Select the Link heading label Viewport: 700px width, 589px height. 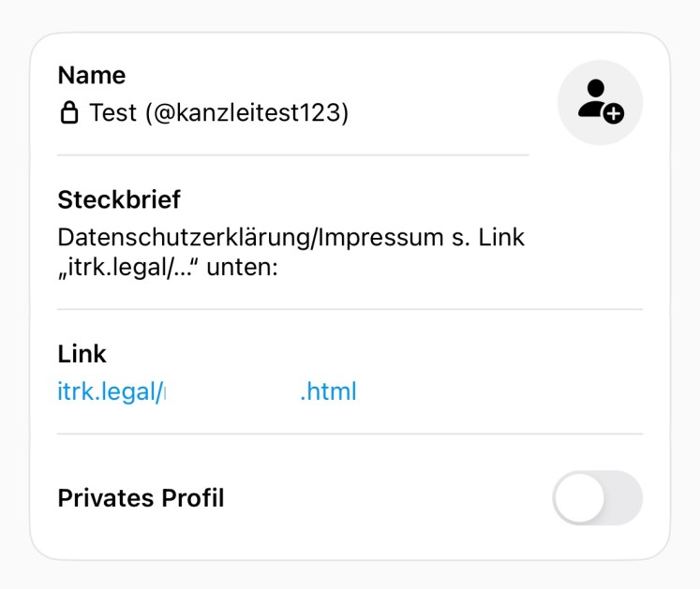tap(82, 354)
